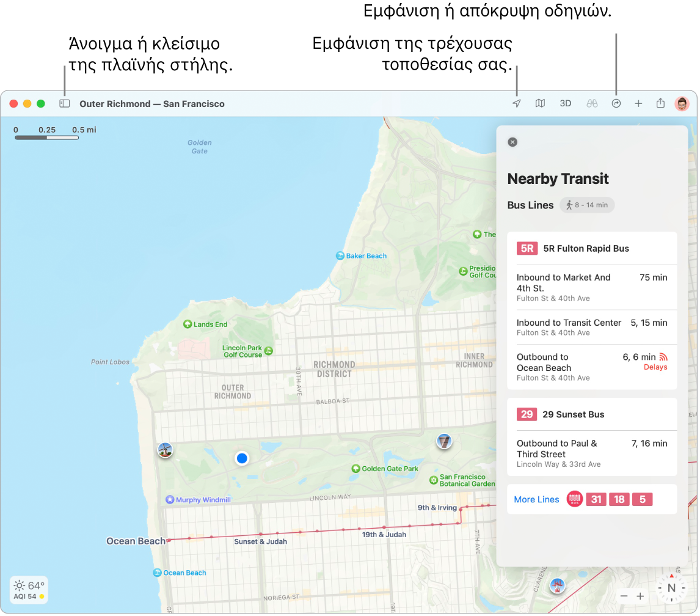
Task: Create a new tab with the plus icon
Action: [x=638, y=103]
